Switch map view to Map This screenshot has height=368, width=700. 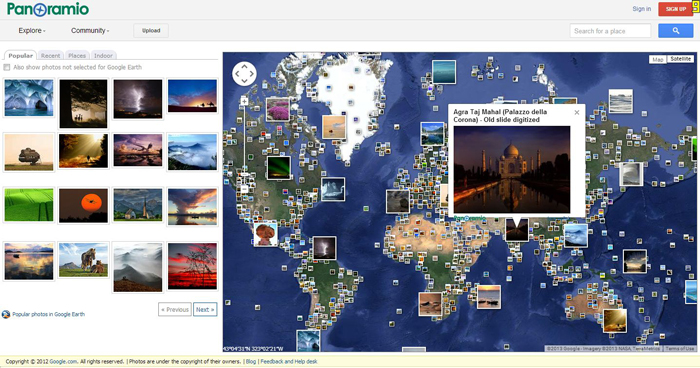(x=658, y=59)
